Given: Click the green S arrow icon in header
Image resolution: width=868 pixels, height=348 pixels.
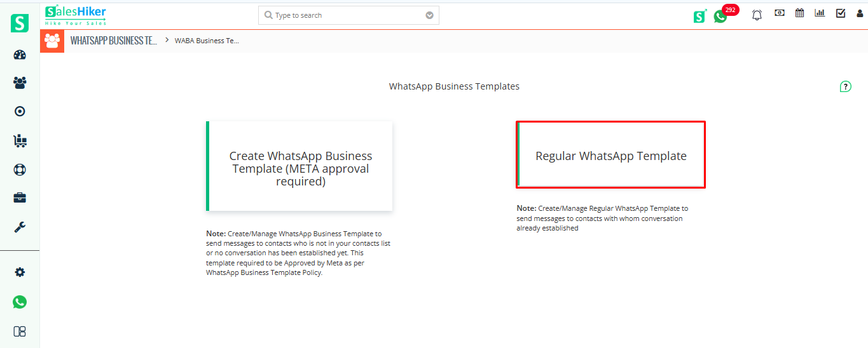Looking at the screenshot, I should 699,16.
